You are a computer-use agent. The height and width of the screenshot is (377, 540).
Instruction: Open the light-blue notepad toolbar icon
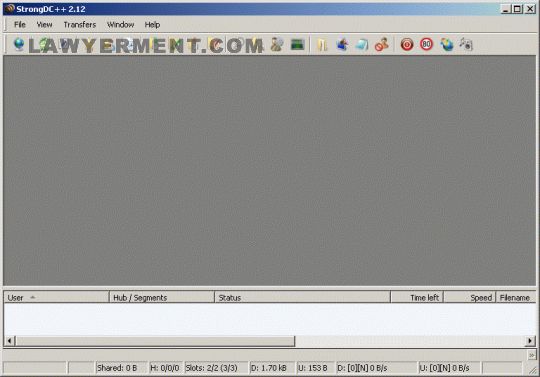[362, 45]
